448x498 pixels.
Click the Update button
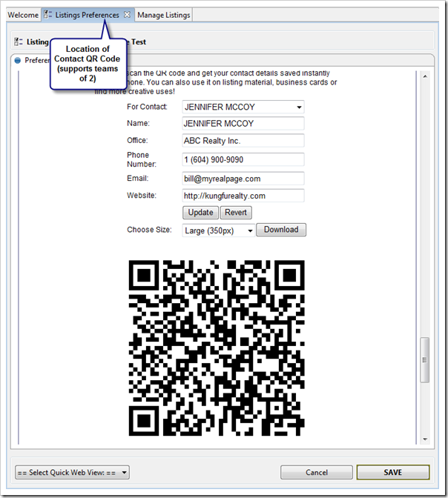coord(200,213)
